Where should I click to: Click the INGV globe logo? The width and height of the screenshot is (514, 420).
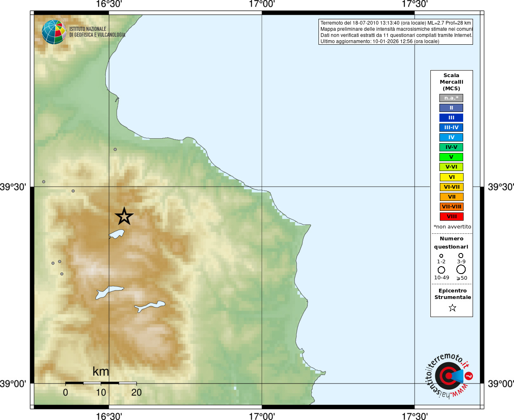pos(54,32)
